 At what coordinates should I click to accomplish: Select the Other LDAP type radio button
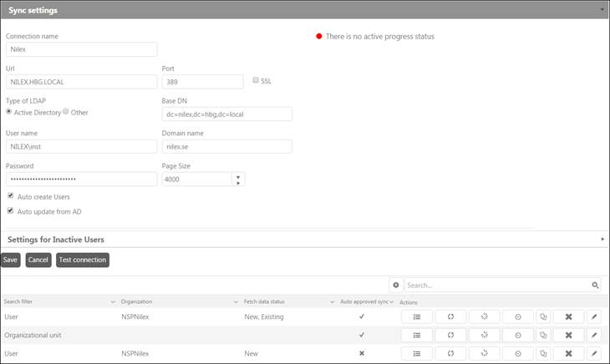[x=67, y=112]
